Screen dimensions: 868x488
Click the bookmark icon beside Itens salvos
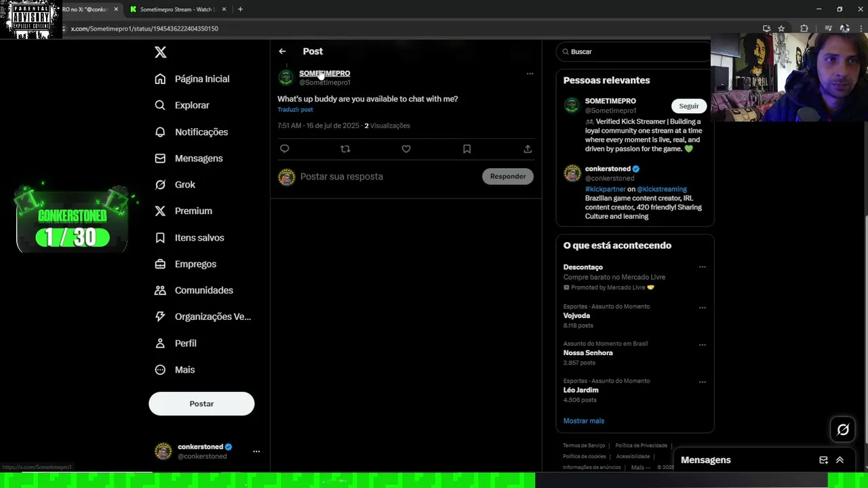coord(160,238)
